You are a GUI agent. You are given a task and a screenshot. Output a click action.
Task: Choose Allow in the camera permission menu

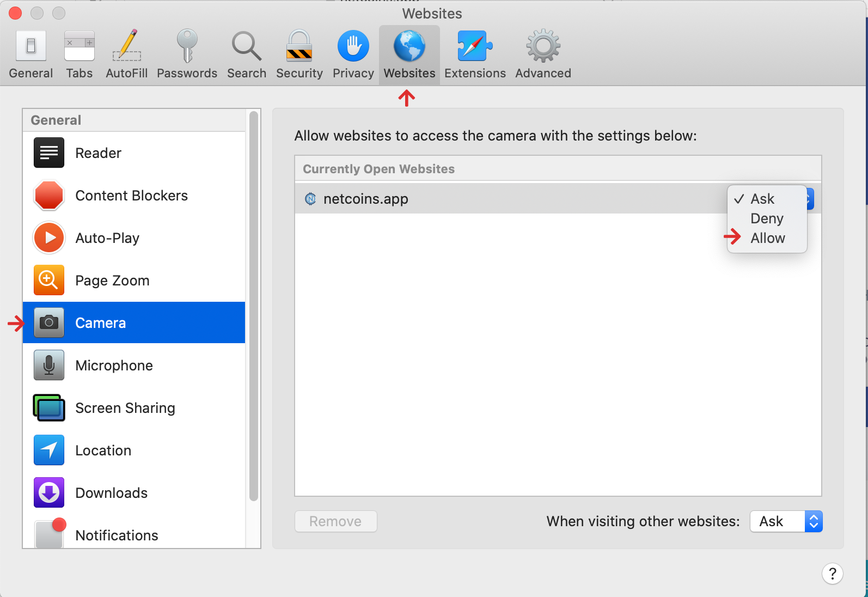coord(767,238)
